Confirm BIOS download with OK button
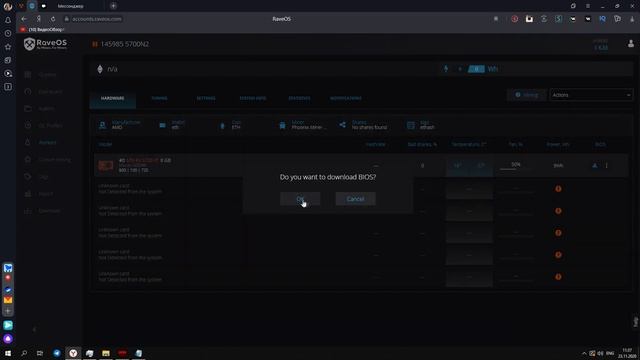 [300, 199]
